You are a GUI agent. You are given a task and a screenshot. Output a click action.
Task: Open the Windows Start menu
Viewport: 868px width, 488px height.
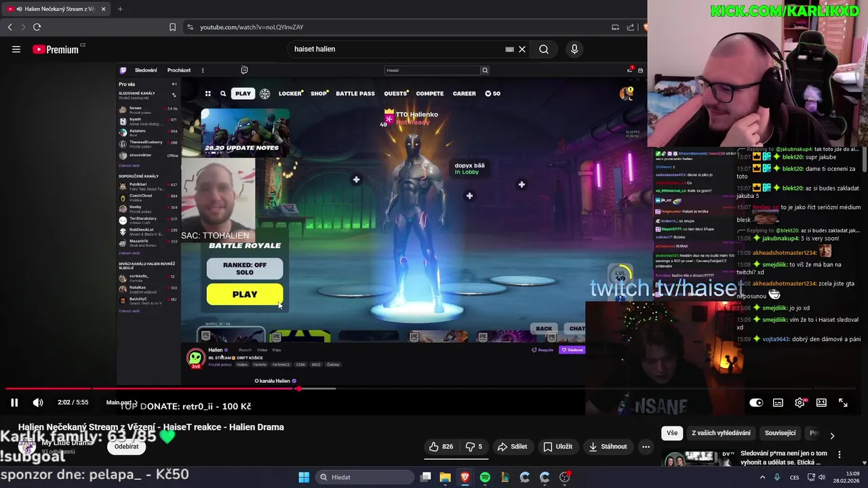[x=304, y=477]
